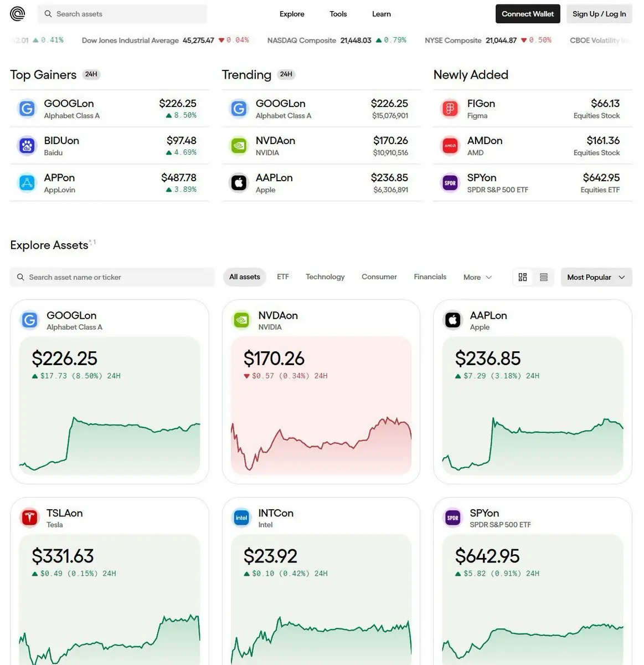Click the Figma icon in Newly Added
Screen dimensions: 644x665
450,109
